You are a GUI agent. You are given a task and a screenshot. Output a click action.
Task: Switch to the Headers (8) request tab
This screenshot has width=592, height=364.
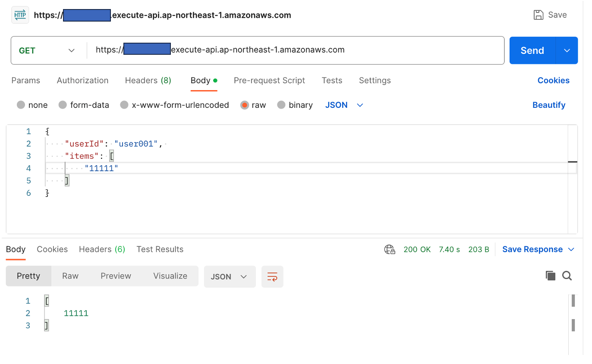click(148, 81)
